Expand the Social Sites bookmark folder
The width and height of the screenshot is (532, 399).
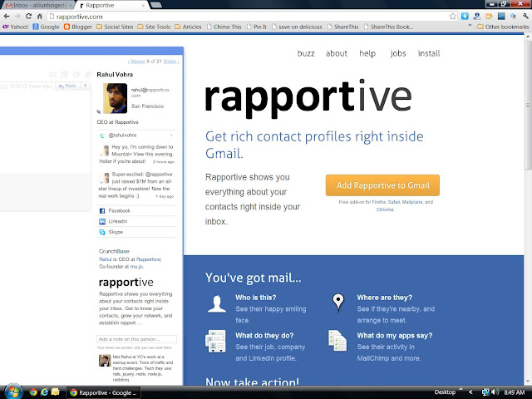pos(115,27)
